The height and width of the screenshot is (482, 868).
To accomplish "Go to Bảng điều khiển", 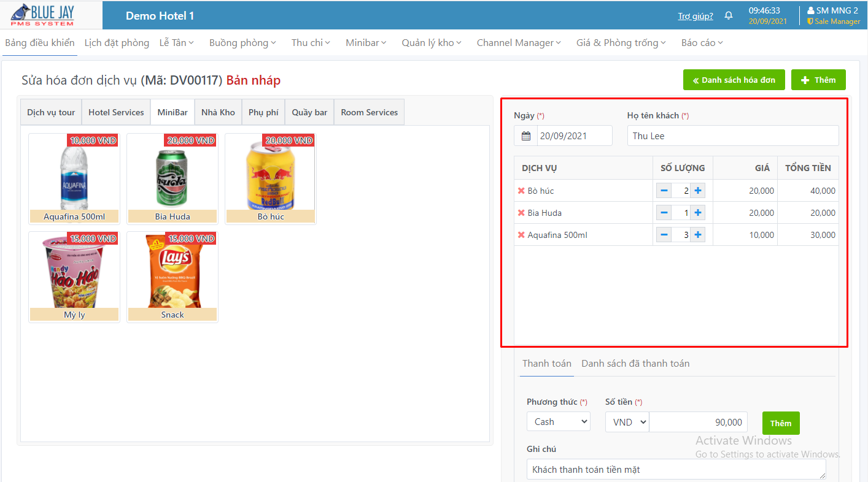I will coord(40,43).
